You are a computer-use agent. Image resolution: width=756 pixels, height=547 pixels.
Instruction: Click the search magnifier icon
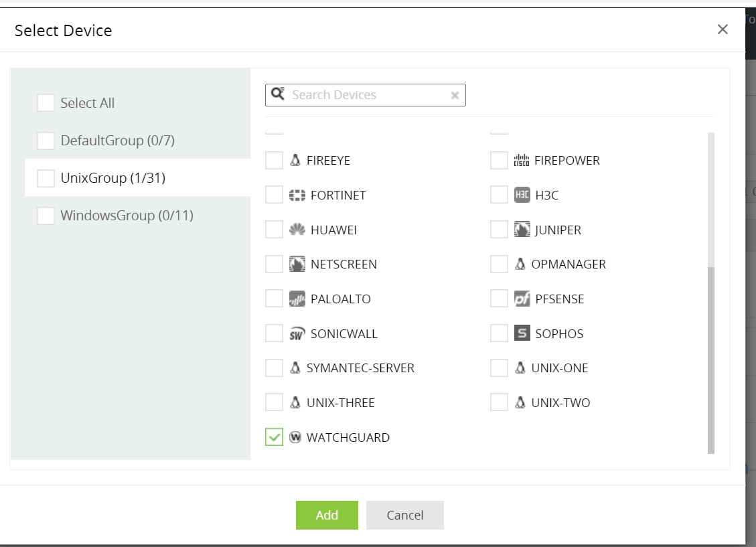click(278, 94)
